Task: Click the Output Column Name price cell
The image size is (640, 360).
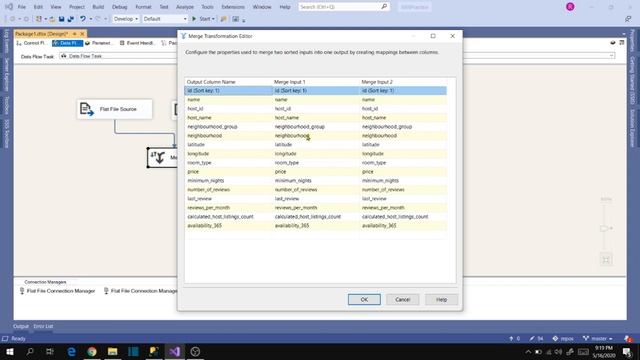Action: (228, 171)
